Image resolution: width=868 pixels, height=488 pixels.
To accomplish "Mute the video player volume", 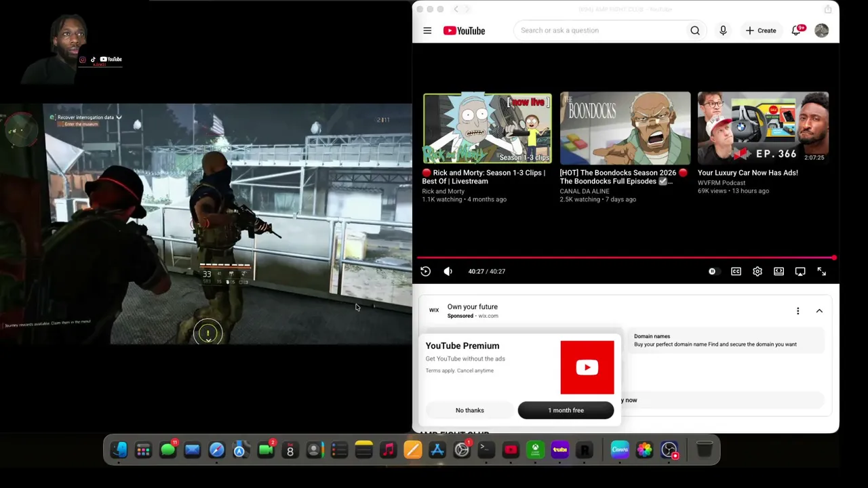I will point(448,271).
